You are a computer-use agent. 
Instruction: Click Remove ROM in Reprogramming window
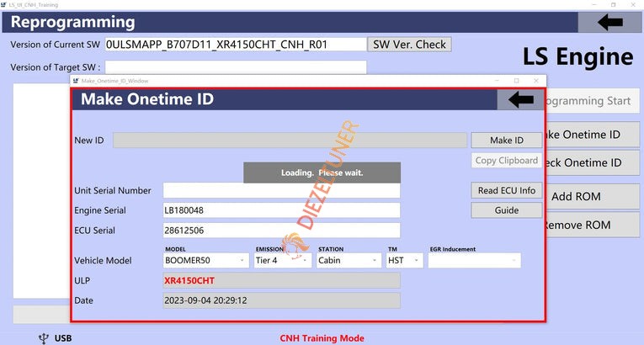pyautogui.click(x=593, y=225)
